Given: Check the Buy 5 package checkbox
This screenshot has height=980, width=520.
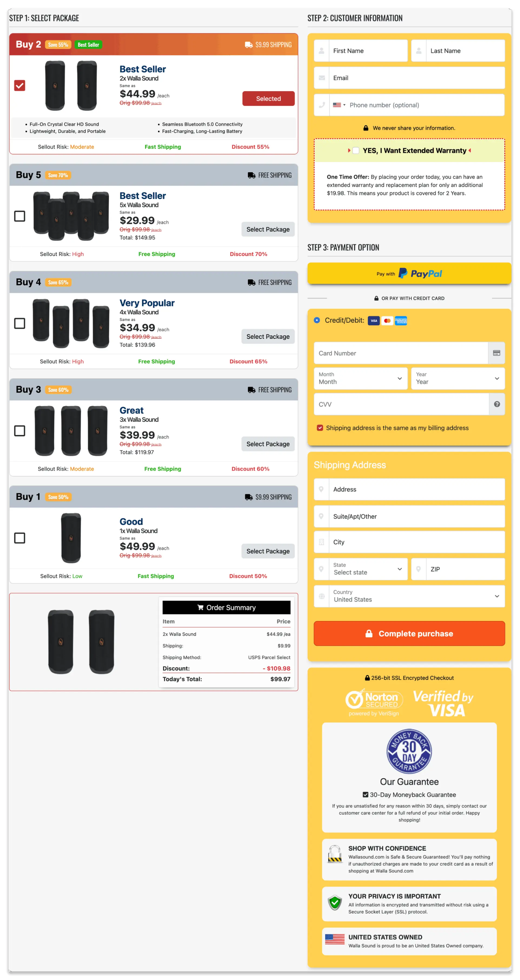Looking at the screenshot, I should pos(19,216).
